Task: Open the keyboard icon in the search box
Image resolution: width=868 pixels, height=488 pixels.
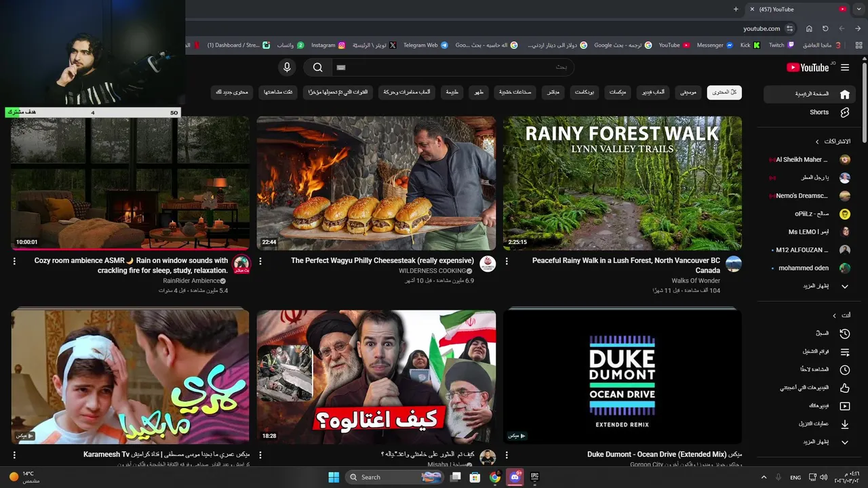Action: 341,67
